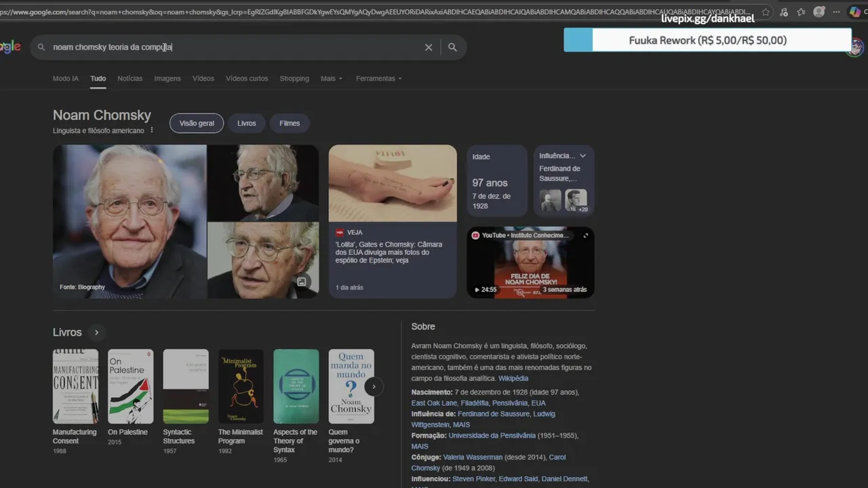
Task: Open the On Palestine book cover
Action: point(130,386)
